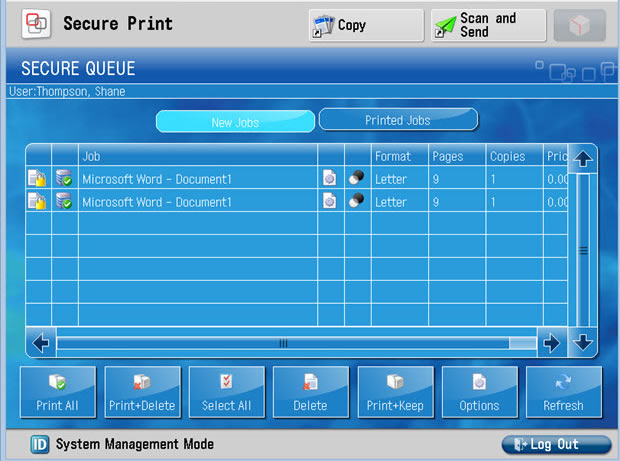The image size is (620, 461).
Task: Open the Copy function
Action: point(365,25)
